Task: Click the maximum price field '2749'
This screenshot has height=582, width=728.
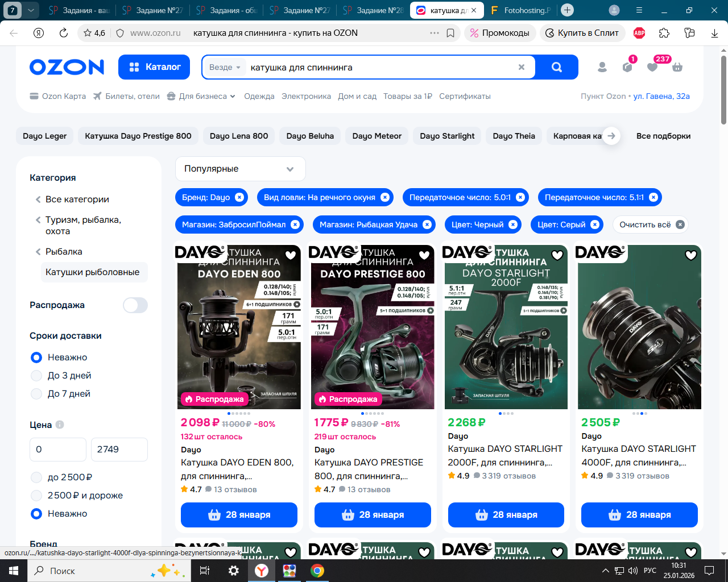Action: pyautogui.click(x=119, y=450)
